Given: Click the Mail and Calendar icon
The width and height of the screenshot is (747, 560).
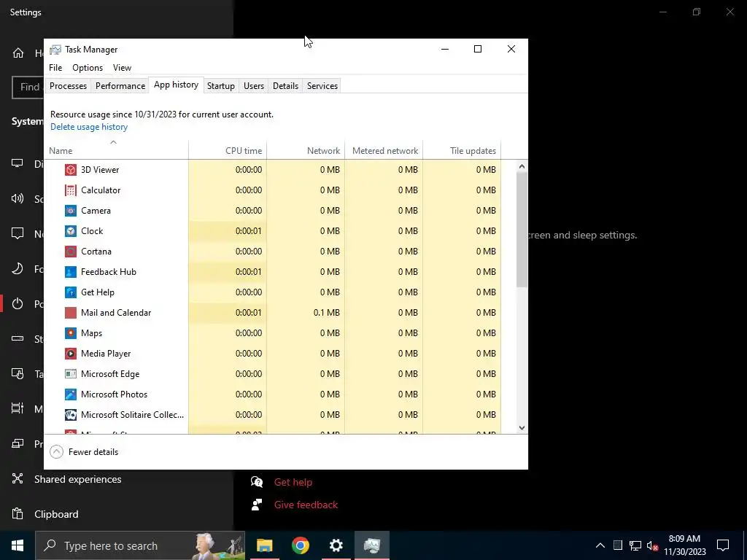Looking at the screenshot, I should click(71, 313).
